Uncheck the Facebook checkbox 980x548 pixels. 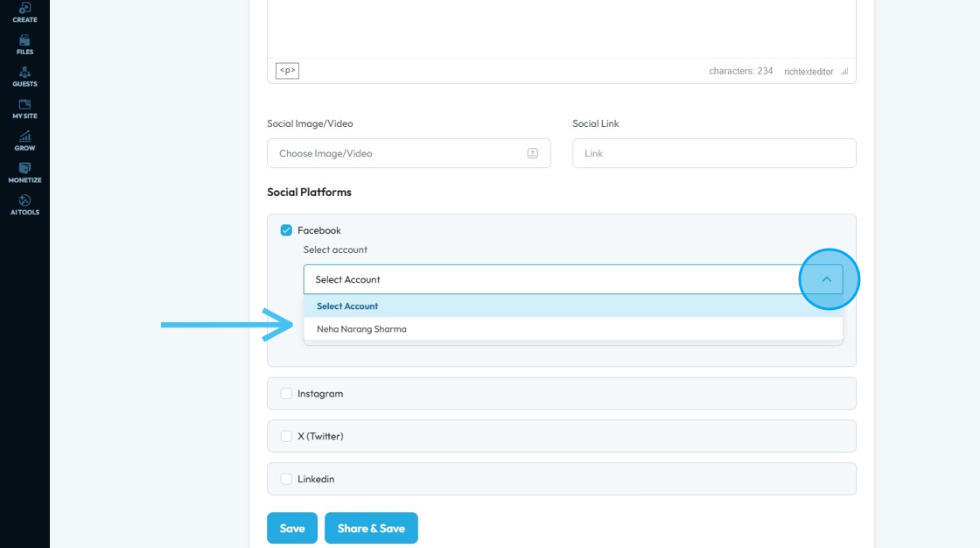[x=286, y=230]
